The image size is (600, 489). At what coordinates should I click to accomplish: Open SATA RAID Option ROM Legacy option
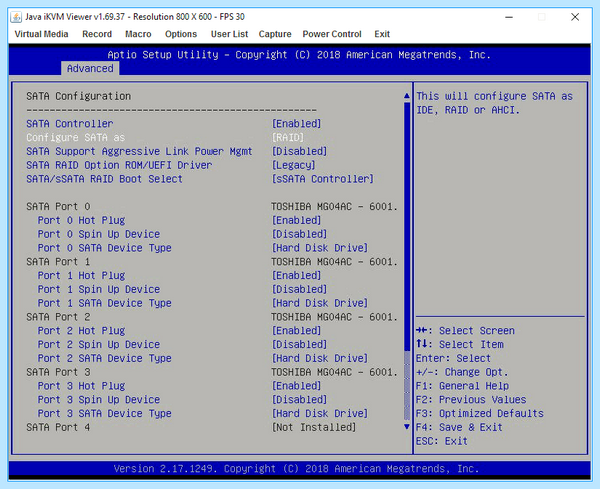click(x=293, y=165)
